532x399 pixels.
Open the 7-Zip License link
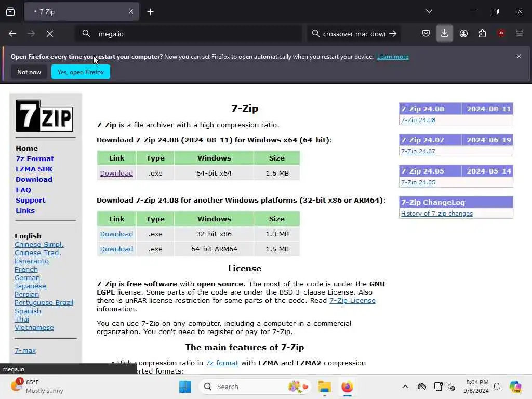[352, 301]
